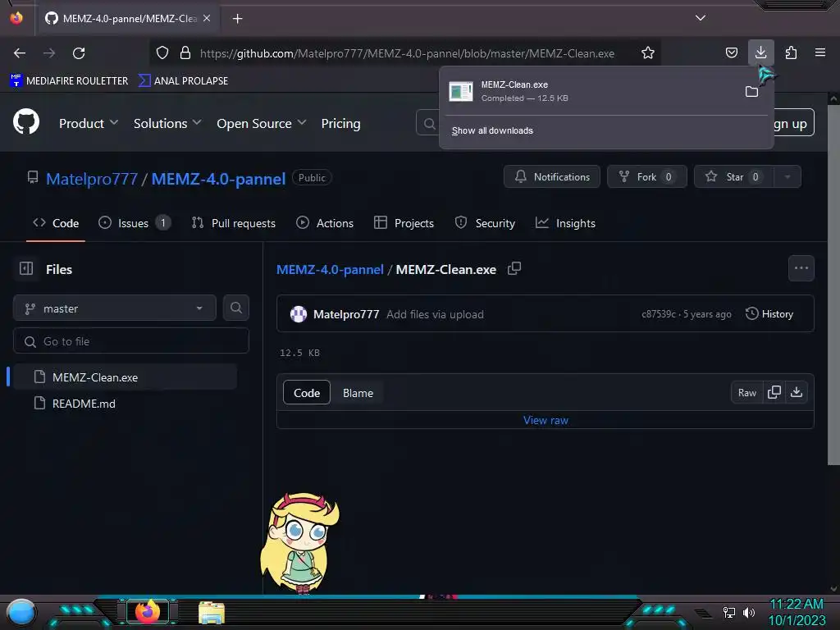Expand the Open Source menu
Viewport: 840px width, 630px height.
[262, 123]
